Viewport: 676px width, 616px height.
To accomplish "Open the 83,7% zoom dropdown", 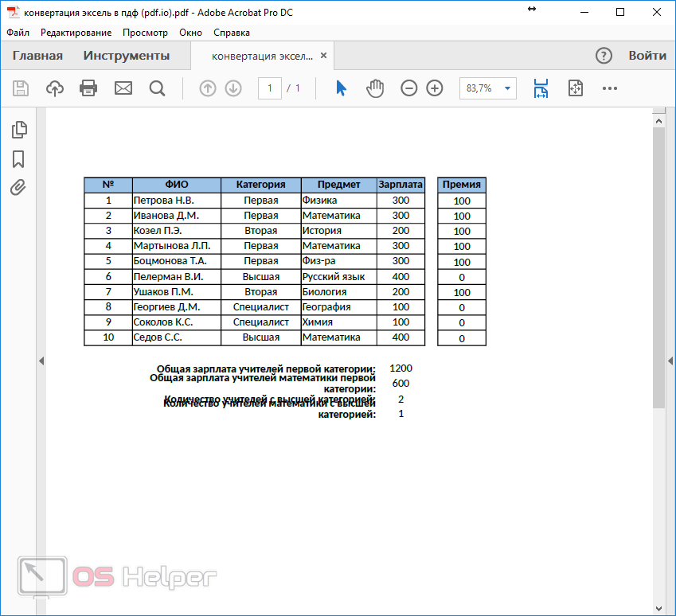I will point(507,88).
